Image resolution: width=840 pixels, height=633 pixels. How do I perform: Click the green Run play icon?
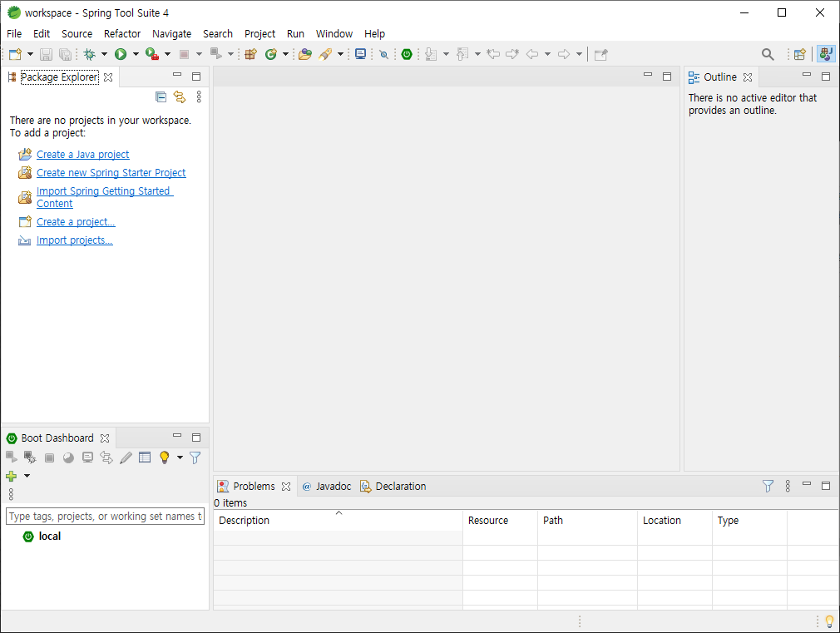point(121,54)
